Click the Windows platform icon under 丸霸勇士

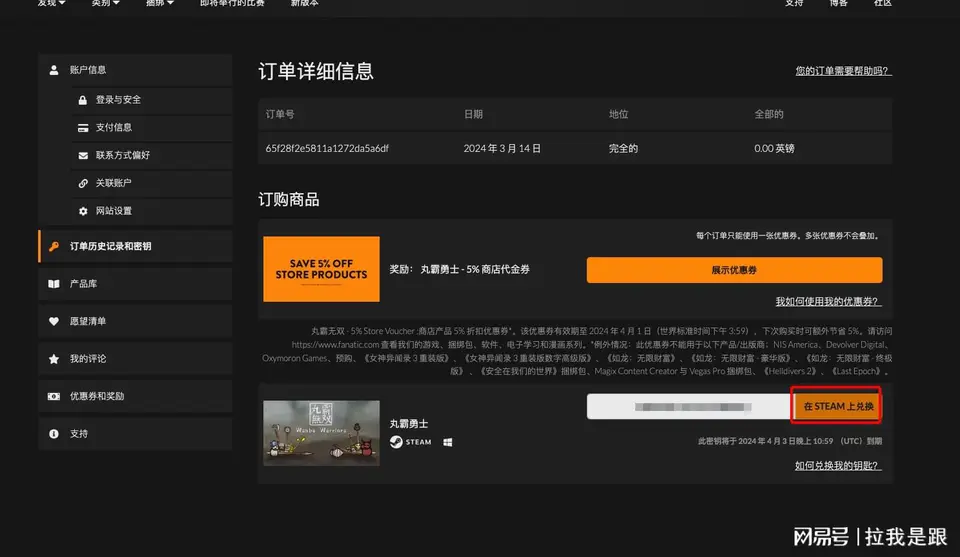tap(448, 442)
